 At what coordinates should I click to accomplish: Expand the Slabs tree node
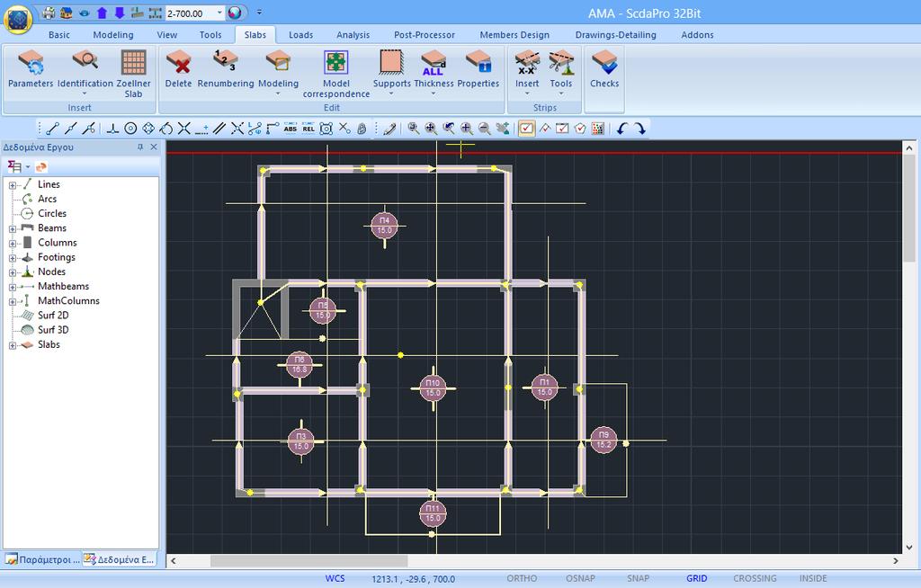(x=13, y=345)
